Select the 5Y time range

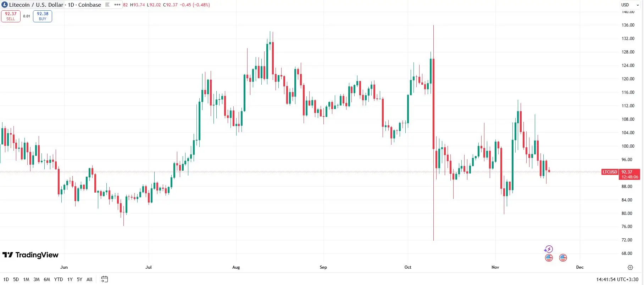click(79, 279)
